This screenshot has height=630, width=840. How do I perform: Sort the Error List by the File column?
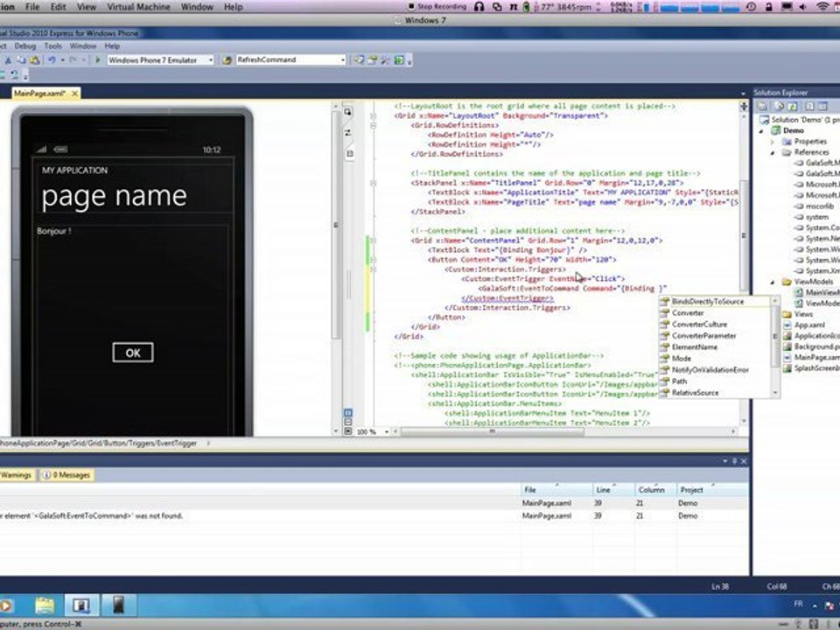[x=556, y=490]
